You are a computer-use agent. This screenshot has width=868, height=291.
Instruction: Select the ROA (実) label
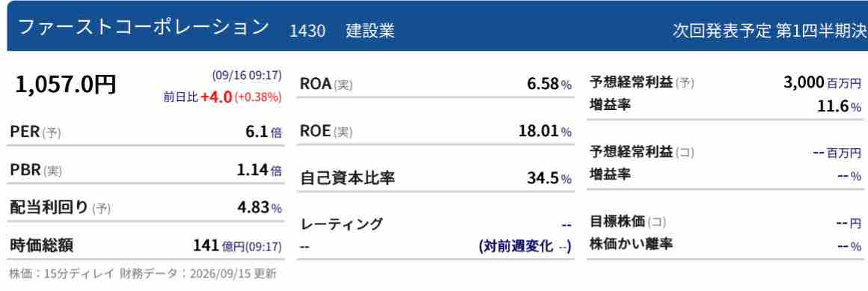click(326, 84)
